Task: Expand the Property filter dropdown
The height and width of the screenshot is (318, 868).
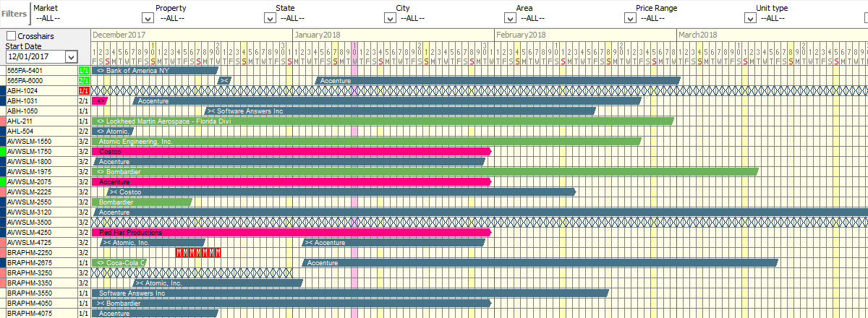Action: click(x=269, y=18)
